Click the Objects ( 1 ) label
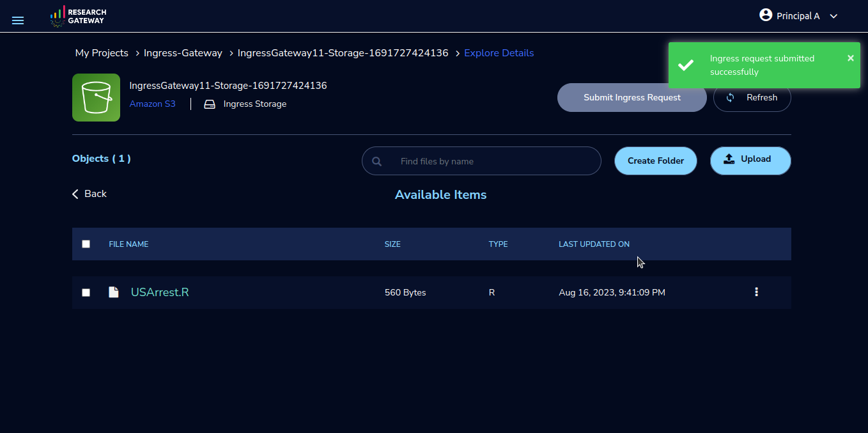Viewport: 868px width, 433px height. pyautogui.click(x=102, y=159)
